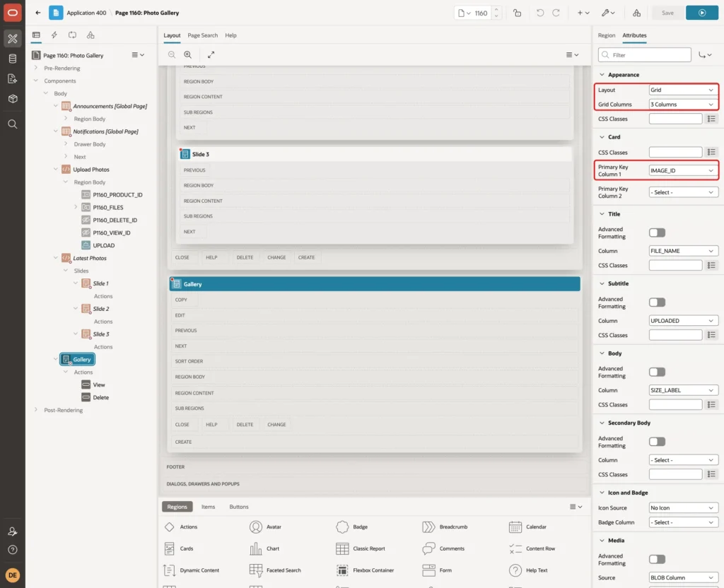The width and height of the screenshot is (724, 588).
Task: Click the page lock icon in toolbar
Action: click(x=517, y=13)
